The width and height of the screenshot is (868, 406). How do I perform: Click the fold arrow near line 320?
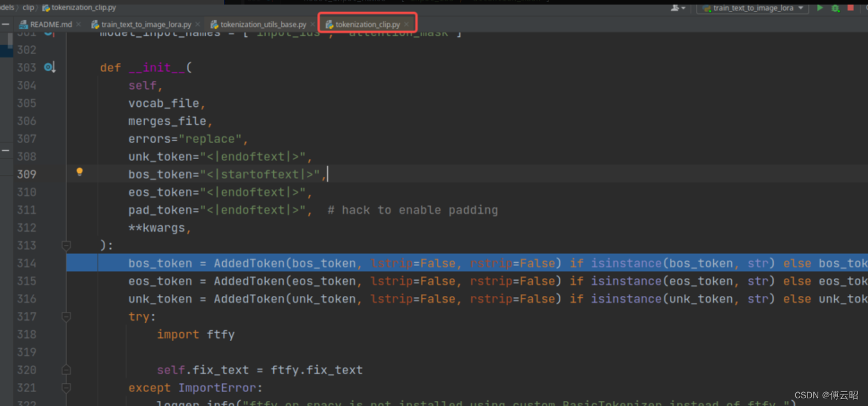click(66, 368)
